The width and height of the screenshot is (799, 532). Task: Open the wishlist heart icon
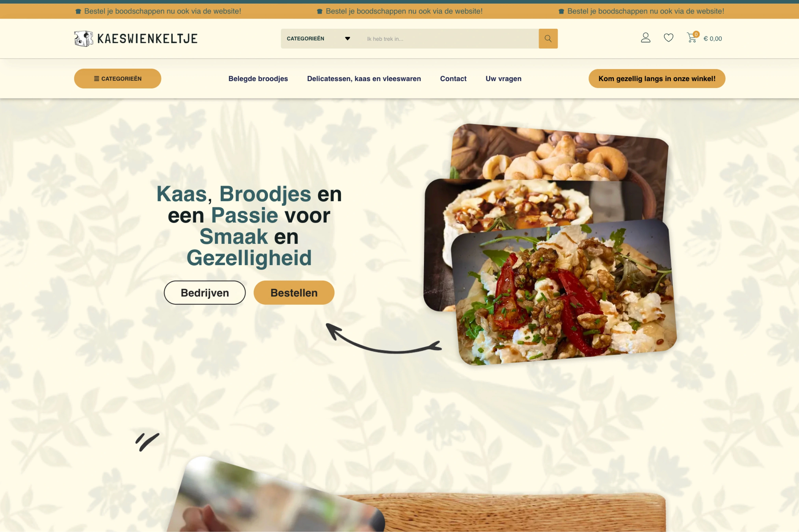(668, 38)
